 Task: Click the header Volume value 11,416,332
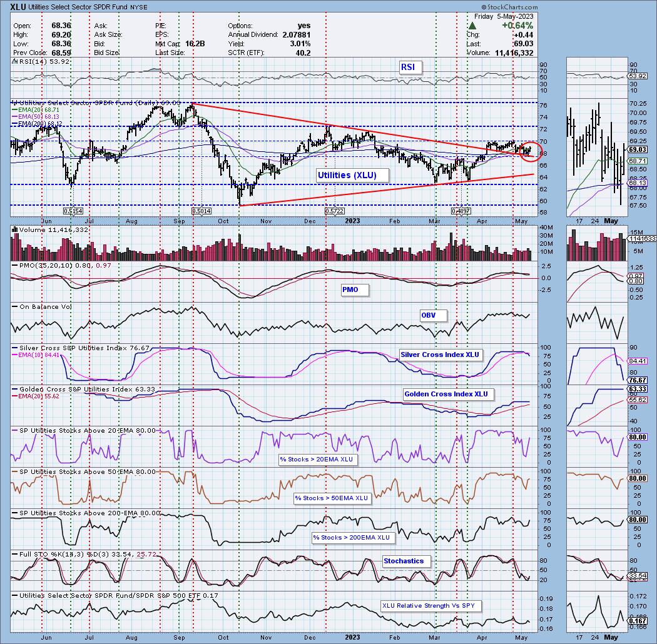pyautogui.click(x=514, y=53)
